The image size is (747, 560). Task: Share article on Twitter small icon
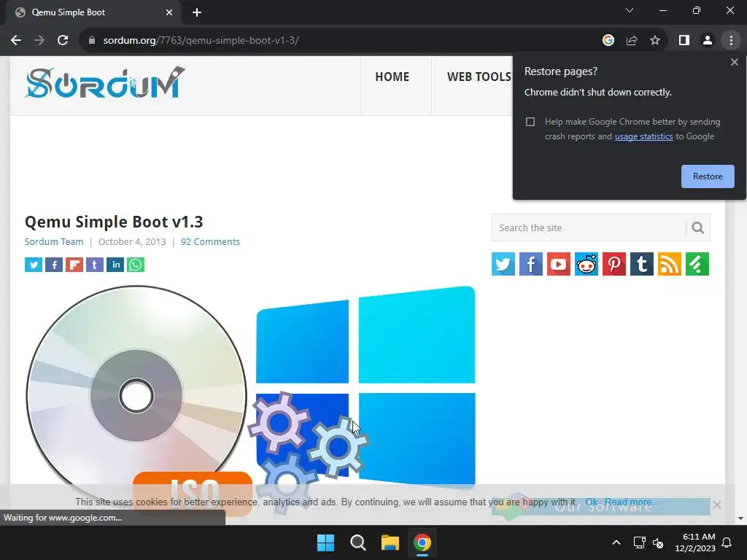[x=34, y=265]
